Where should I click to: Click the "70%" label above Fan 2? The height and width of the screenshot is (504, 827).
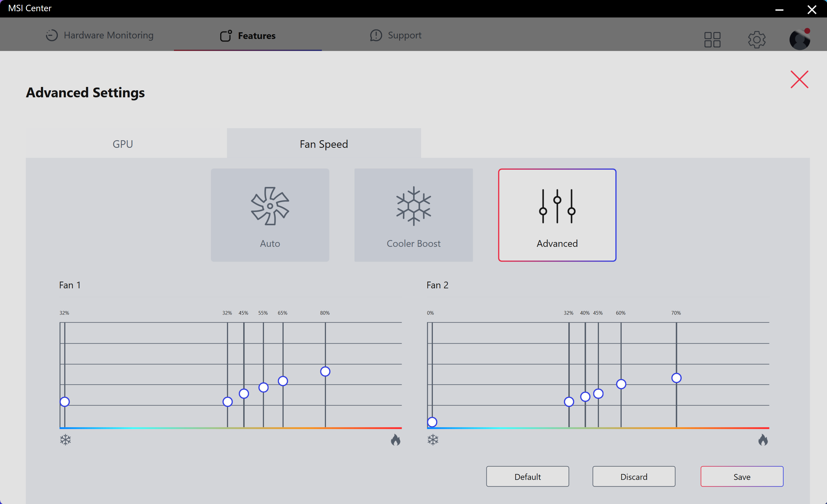coord(676,313)
